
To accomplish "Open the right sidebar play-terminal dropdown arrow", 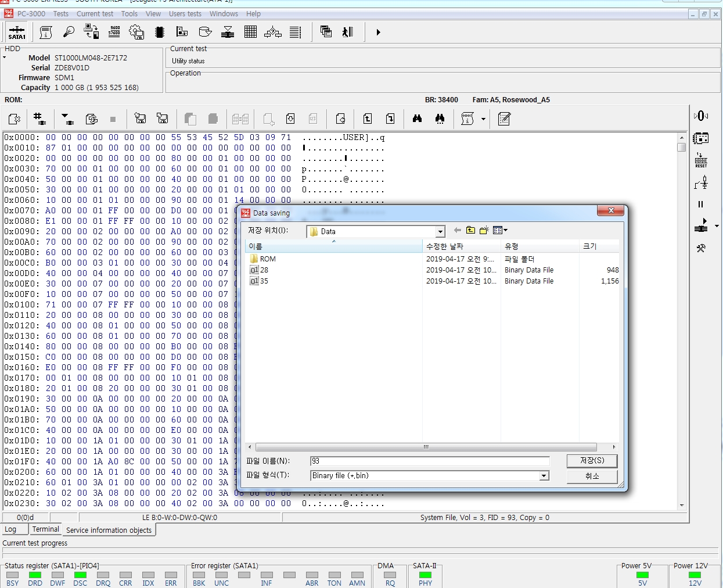I will coord(717,226).
